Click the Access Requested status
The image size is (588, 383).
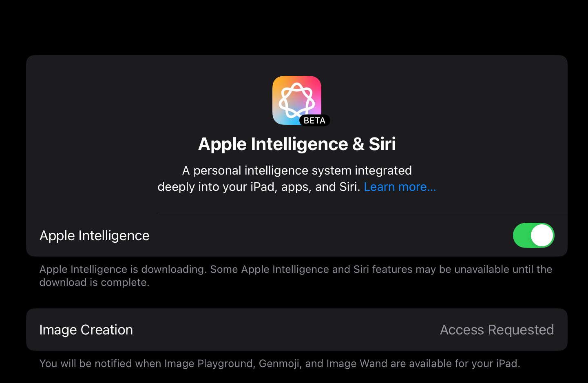(x=497, y=330)
